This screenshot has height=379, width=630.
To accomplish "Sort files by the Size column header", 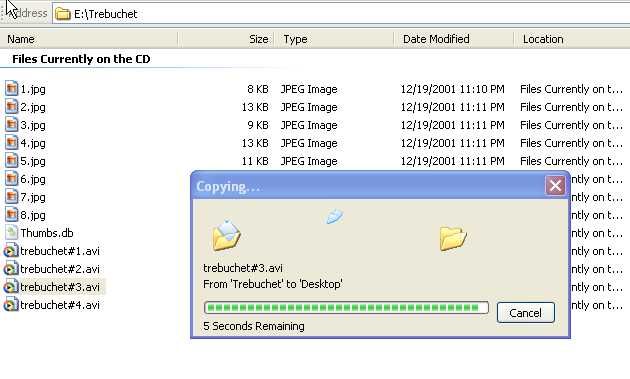I will pyautogui.click(x=226, y=39).
